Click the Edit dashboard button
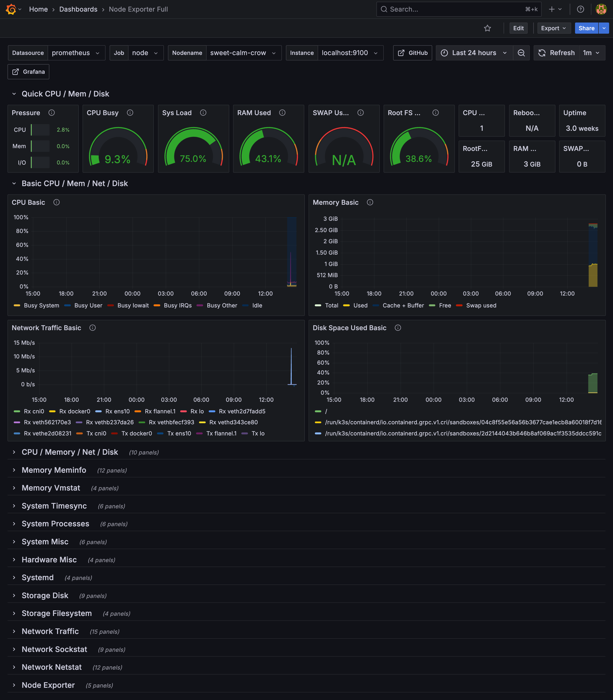The height and width of the screenshot is (700, 613). tap(518, 28)
